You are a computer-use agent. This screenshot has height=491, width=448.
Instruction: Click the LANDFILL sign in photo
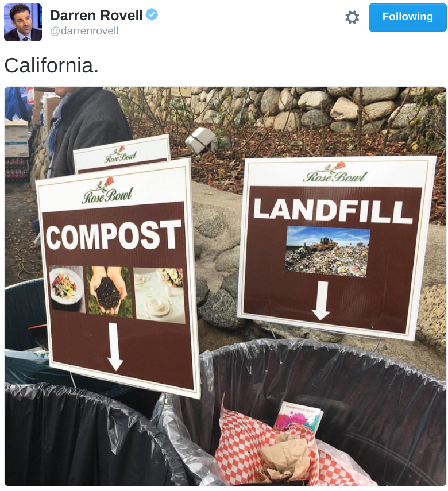pos(336,248)
